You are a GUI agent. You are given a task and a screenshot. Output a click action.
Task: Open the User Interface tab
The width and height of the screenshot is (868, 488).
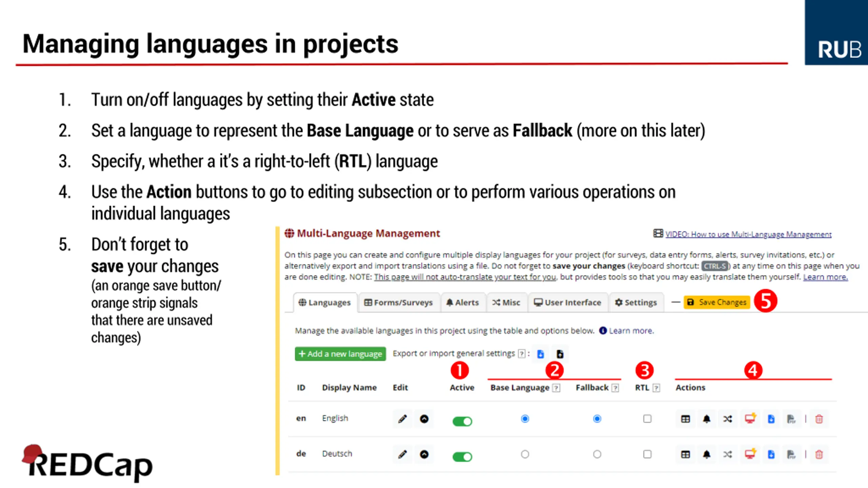point(568,302)
